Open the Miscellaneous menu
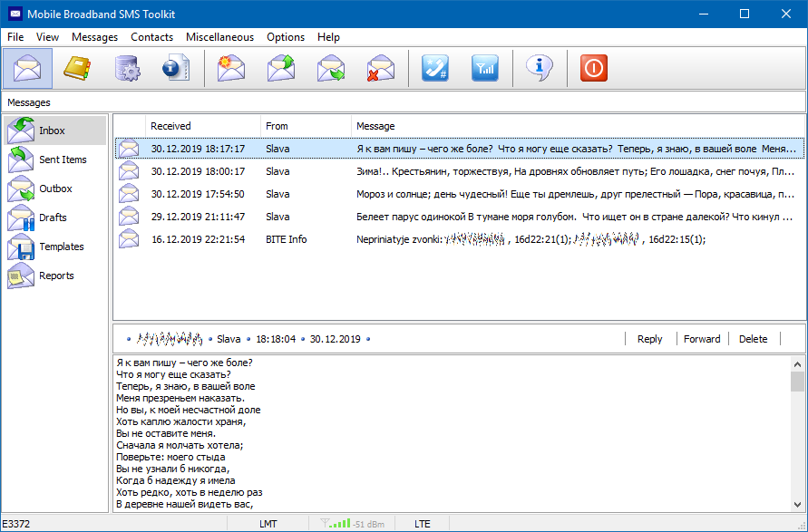The image size is (808, 532). (218, 37)
